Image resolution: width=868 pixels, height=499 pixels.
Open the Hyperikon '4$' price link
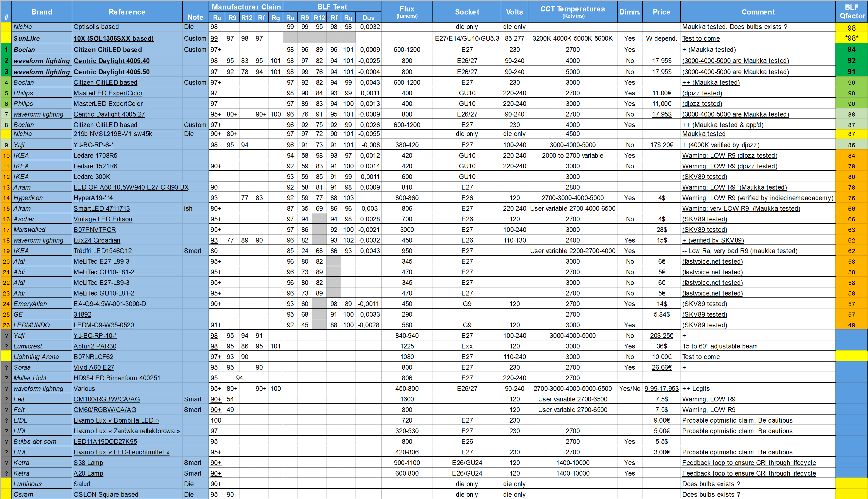[x=661, y=198]
